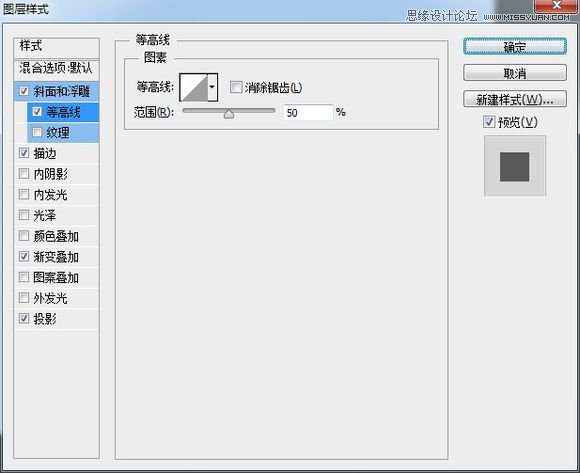Screen dimensions: 580x473
Task: Click the 范围 percentage input field
Action: pos(308,112)
